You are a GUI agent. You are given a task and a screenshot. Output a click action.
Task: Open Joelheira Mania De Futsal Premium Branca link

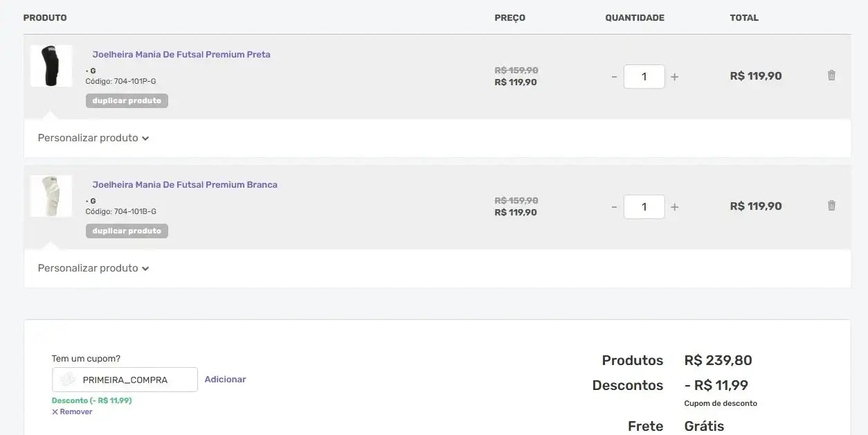[185, 185]
